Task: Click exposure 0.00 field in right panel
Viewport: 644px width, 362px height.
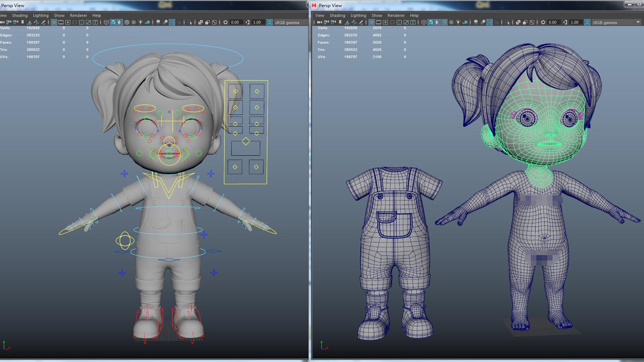Action: [553, 22]
